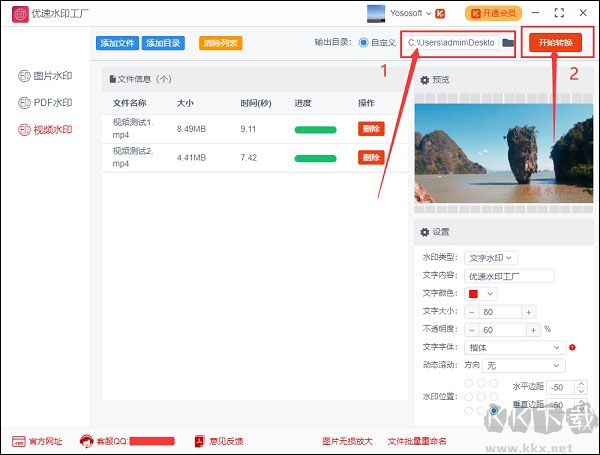This screenshot has width=600, height=455.
Task: Delete the 视频测试2.mp4 row
Action: point(371,157)
